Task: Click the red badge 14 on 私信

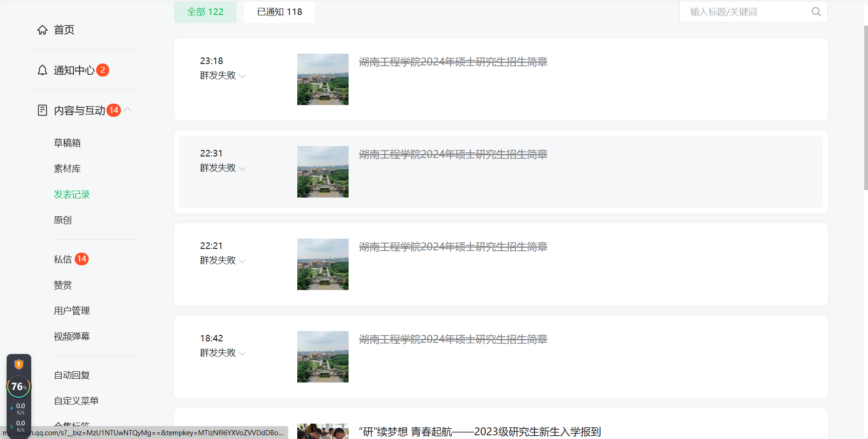Action: pyautogui.click(x=82, y=259)
